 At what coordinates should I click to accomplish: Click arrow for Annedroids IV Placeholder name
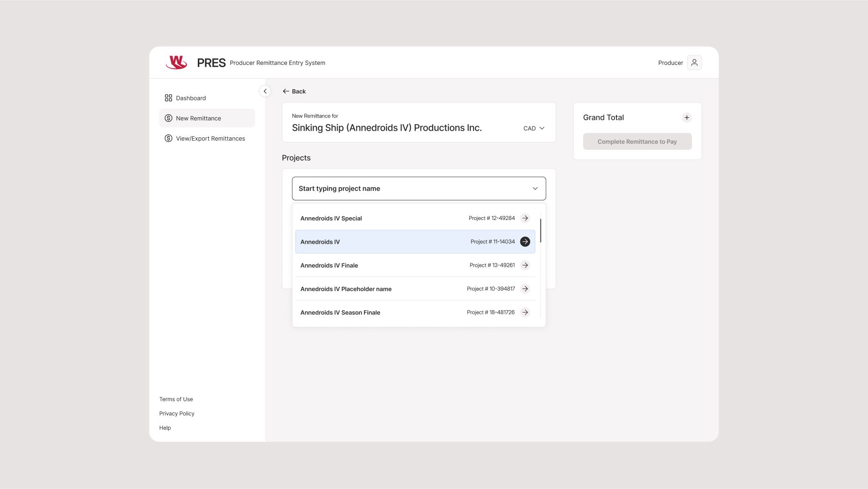pyautogui.click(x=525, y=289)
